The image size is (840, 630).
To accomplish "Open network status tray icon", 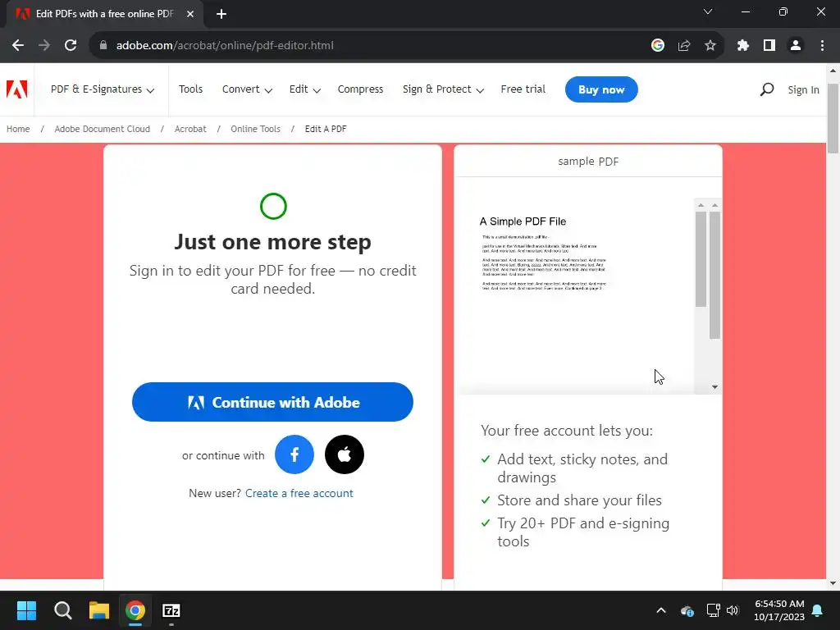I will pos(713,610).
